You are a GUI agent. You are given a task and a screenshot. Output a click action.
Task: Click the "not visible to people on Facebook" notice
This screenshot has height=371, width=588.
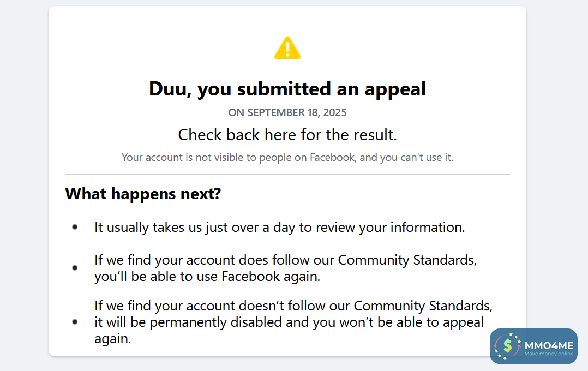coord(287,158)
